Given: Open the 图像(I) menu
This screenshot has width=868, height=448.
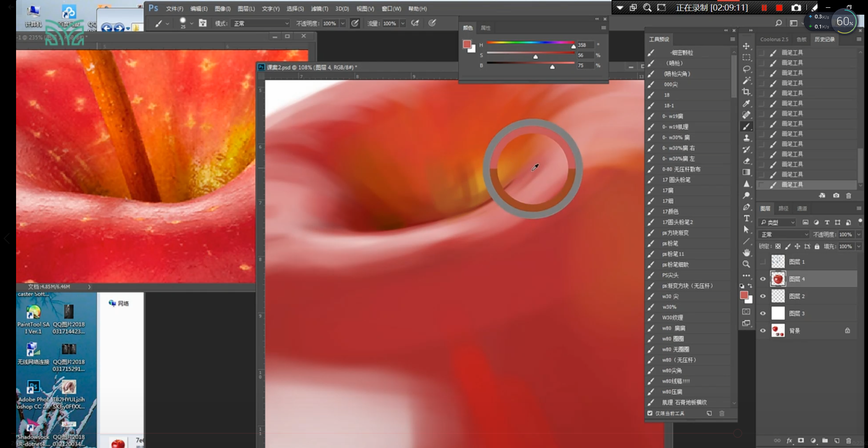Looking at the screenshot, I should coord(223,9).
